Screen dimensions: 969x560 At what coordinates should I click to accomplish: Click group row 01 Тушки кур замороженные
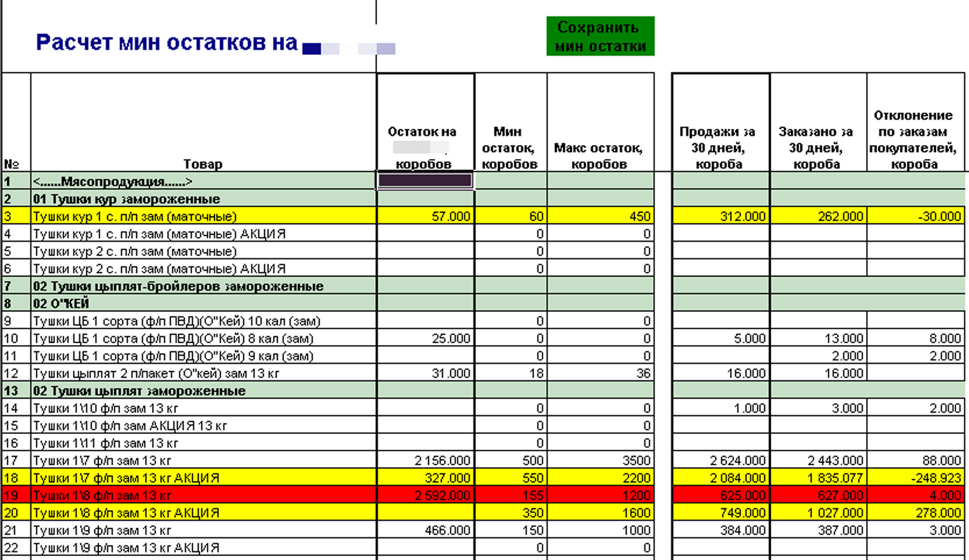[203, 198]
